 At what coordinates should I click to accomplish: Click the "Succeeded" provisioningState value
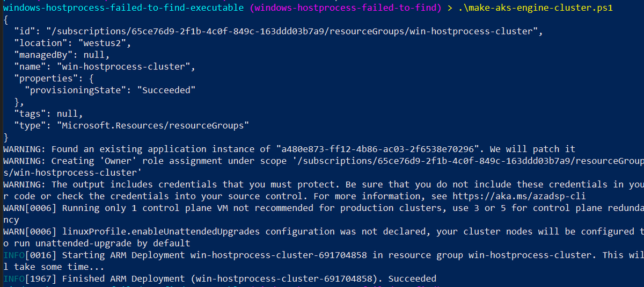[x=166, y=90]
